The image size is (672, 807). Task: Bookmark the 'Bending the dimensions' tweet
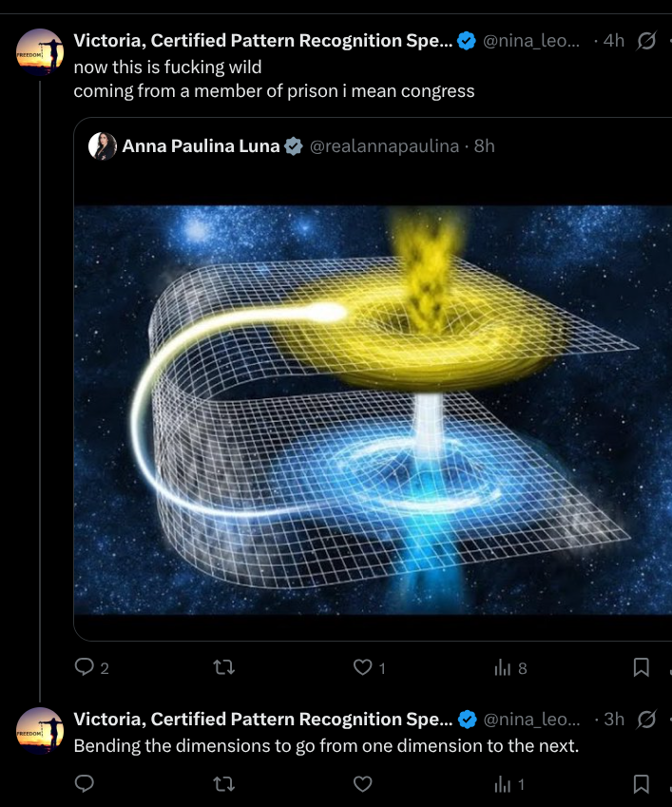642,784
